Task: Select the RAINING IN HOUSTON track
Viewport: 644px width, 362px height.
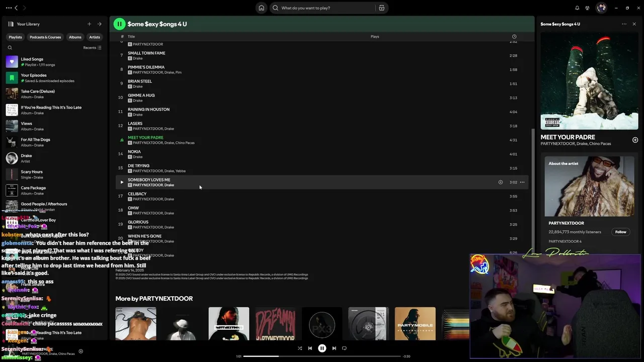Action: (322, 112)
